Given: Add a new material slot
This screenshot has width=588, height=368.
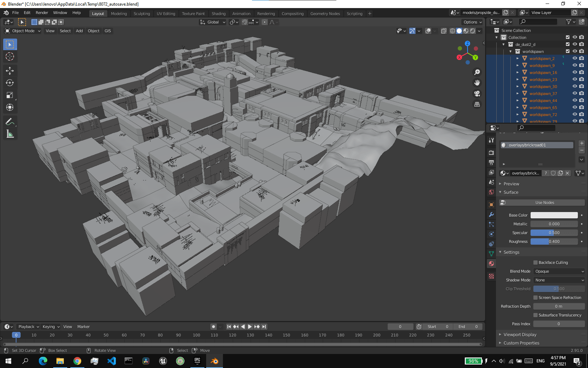Looking at the screenshot, I should tap(581, 143).
